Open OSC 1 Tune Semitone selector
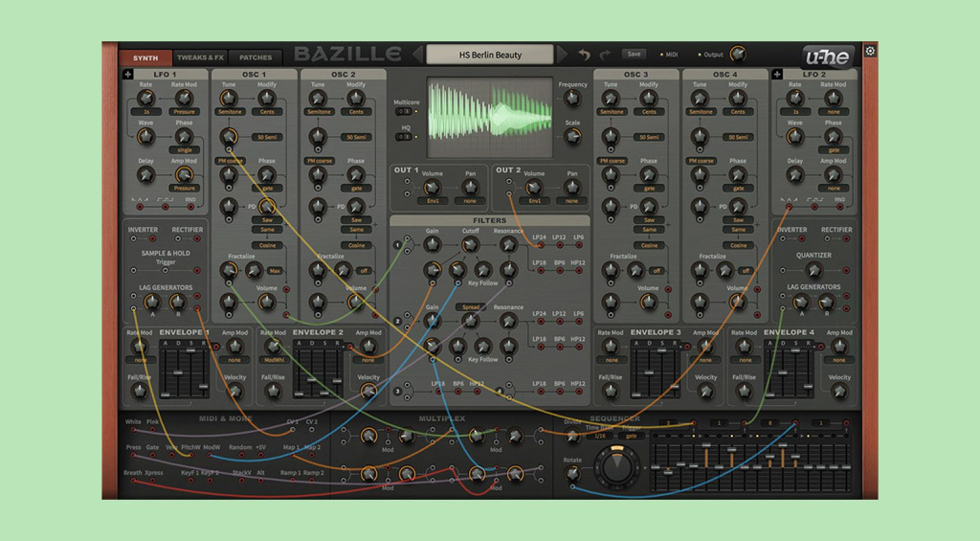Viewport: 980px width, 541px height. coord(230,112)
